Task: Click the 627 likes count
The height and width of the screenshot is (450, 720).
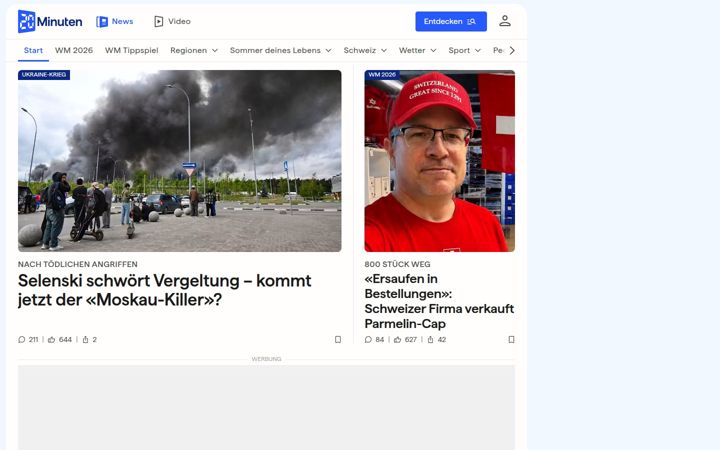Action: 411,340
